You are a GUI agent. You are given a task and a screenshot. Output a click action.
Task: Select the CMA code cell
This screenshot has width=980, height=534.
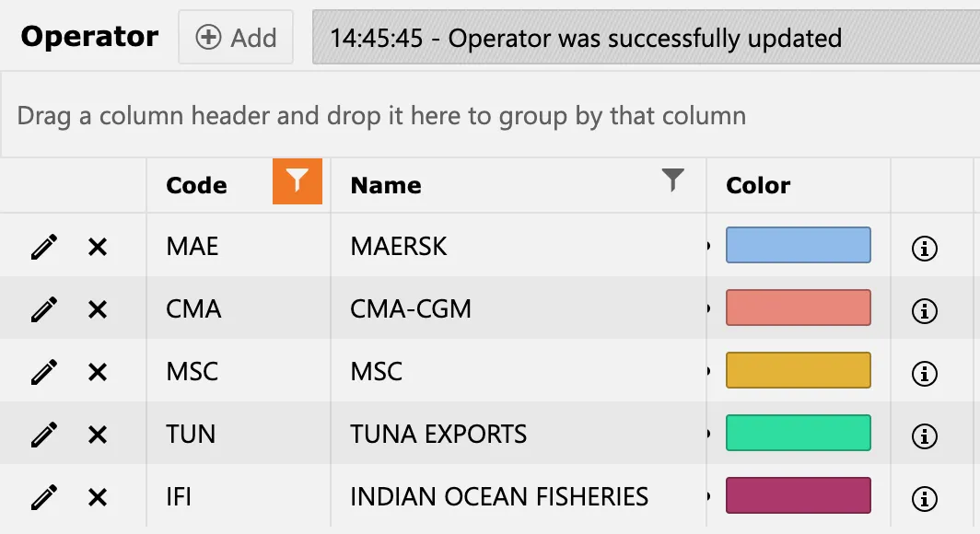pos(239,308)
